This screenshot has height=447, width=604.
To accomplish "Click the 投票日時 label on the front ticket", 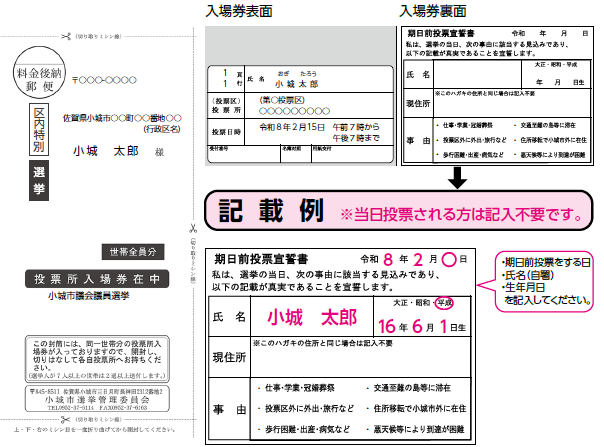I will [226, 132].
